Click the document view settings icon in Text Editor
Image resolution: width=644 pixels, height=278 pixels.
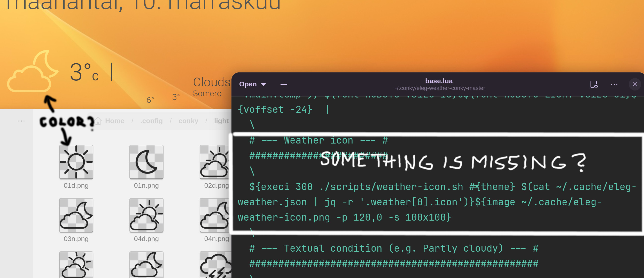pyautogui.click(x=594, y=85)
